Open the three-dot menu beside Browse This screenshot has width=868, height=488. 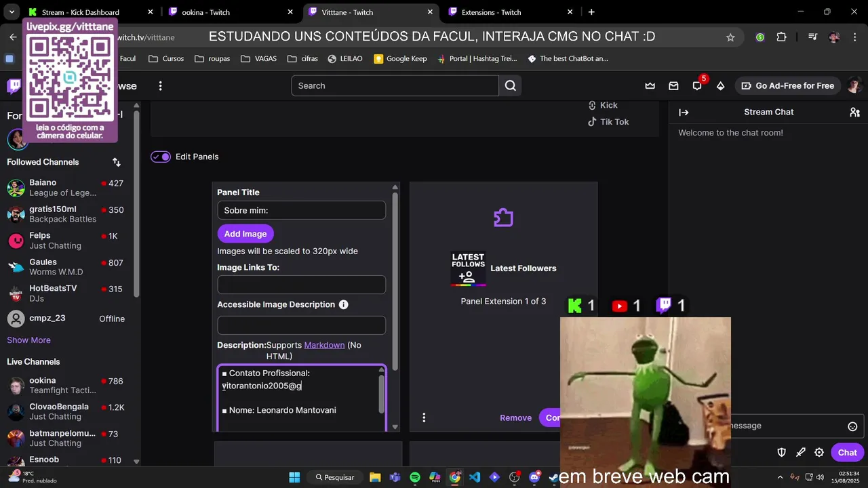tap(160, 86)
